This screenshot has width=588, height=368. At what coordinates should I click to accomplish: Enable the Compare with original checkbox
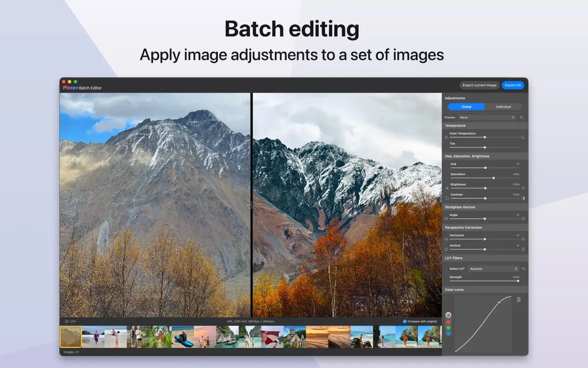404,322
